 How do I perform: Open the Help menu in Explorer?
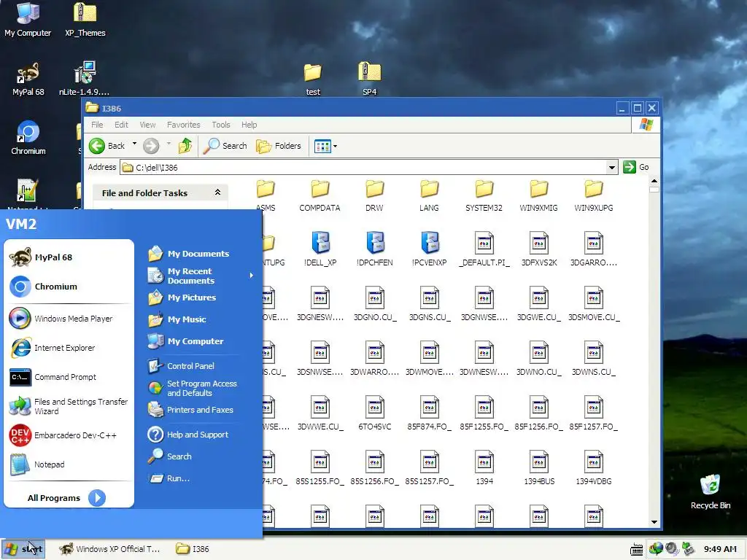tap(249, 125)
